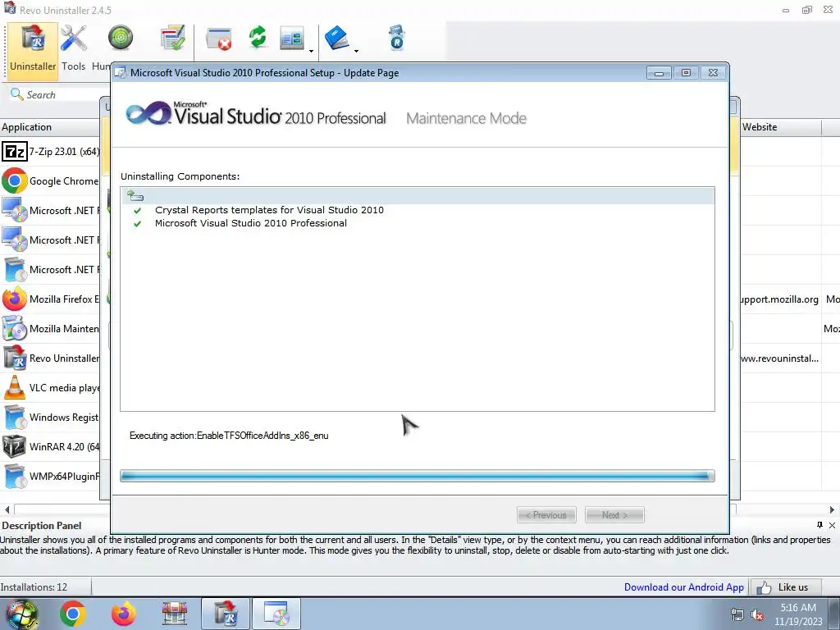Open the WinRAR taskbar icon
This screenshot has width=840, height=630.
175,614
